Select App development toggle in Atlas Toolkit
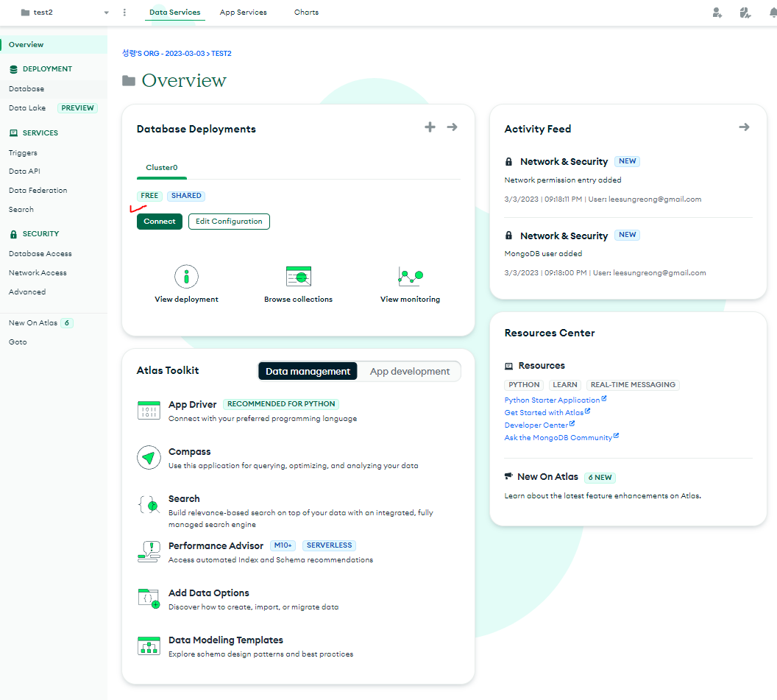The image size is (777, 700). (410, 371)
